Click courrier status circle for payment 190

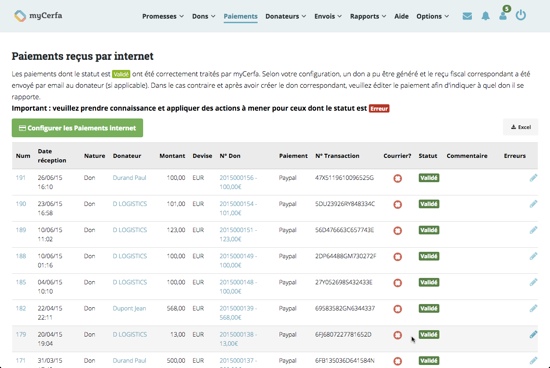point(397,205)
